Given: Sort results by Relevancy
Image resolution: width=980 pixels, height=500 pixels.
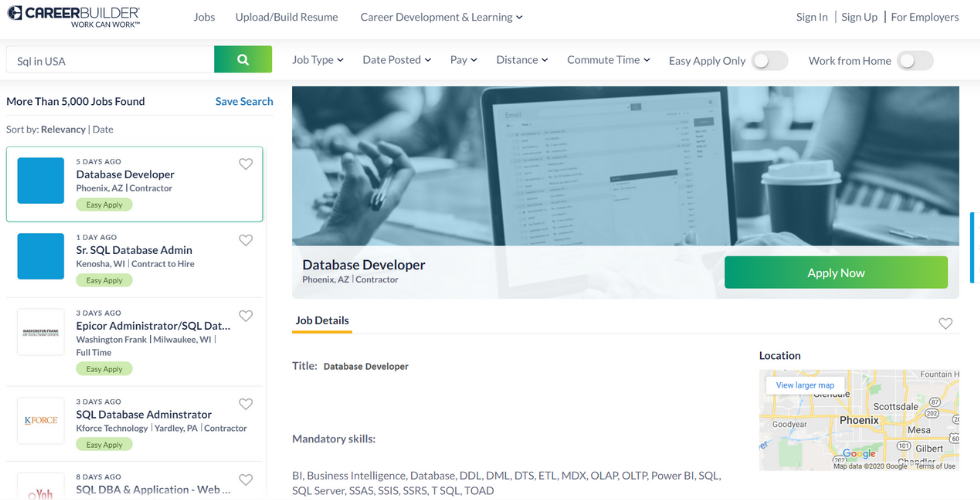Looking at the screenshot, I should [x=63, y=129].
